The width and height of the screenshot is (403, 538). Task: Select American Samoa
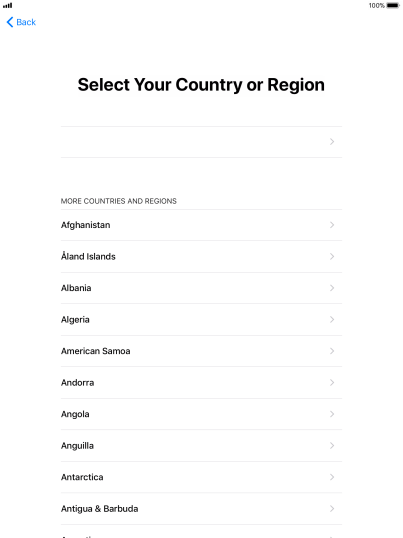pyautogui.click(x=201, y=351)
